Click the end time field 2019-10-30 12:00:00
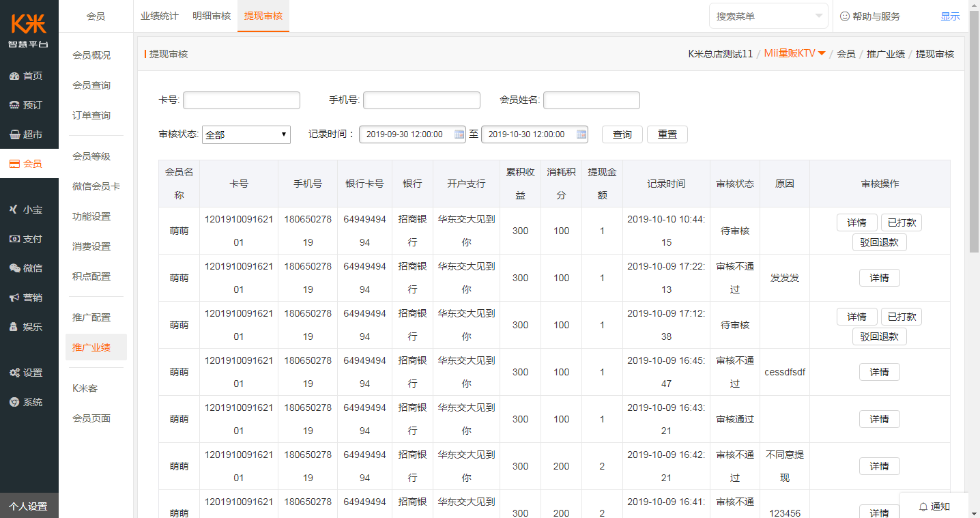The width and height of the screenshot is (980, 518). pos(535,134)
